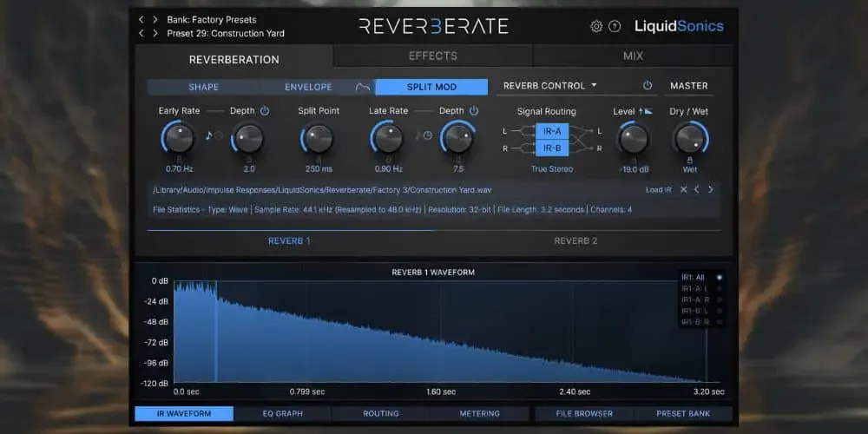Click the lock icon under Dry / Wet knob

(x=690, y=160)
